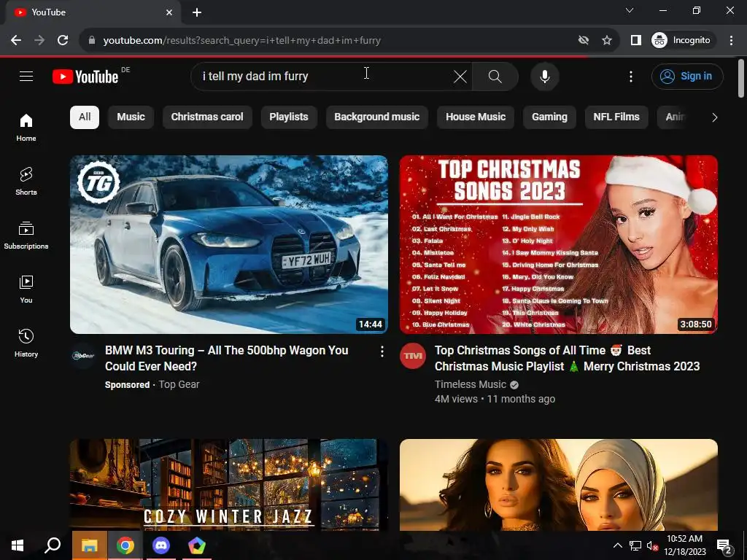Viewport: 747px width, 560px height.
Task: Bookmark this page with the star
Action: point(606,41)
